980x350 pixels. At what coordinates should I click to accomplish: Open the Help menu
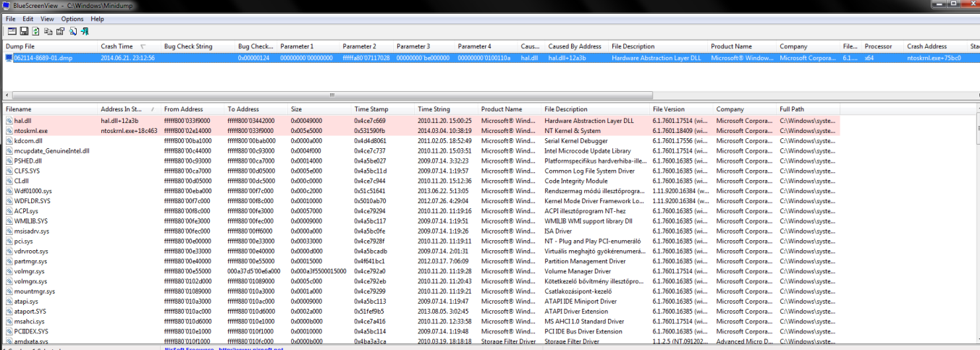pos(97,19)
